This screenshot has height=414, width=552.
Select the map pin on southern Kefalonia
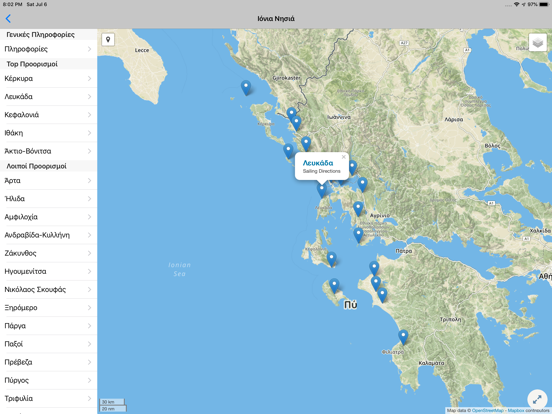(x=331, y=259)
